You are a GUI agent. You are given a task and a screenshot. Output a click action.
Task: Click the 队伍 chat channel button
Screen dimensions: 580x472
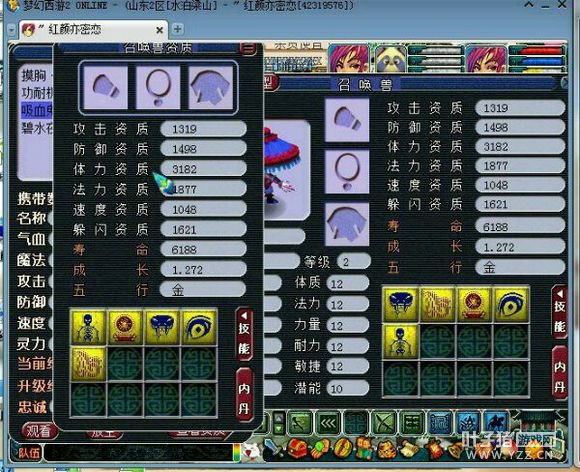[x=28, y=452]
